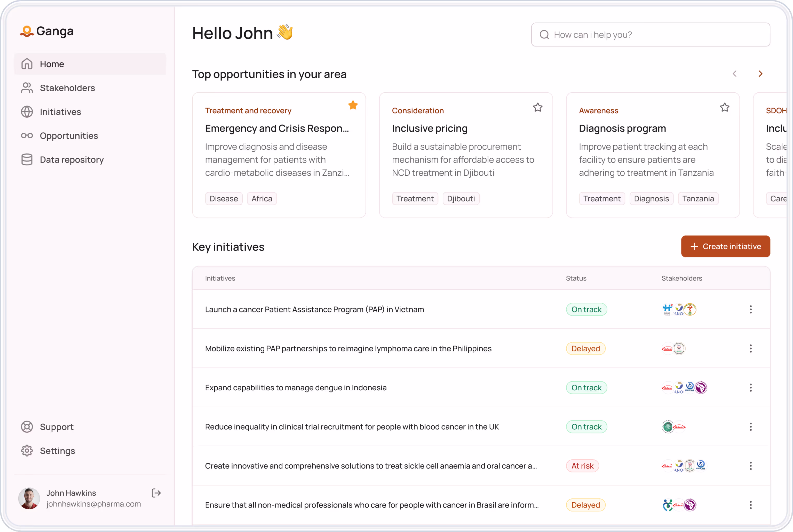Image resolution: width=793 pixels, height=532 pixels.
Task: Click the Ganga logo icon
Action: point(27,31)
